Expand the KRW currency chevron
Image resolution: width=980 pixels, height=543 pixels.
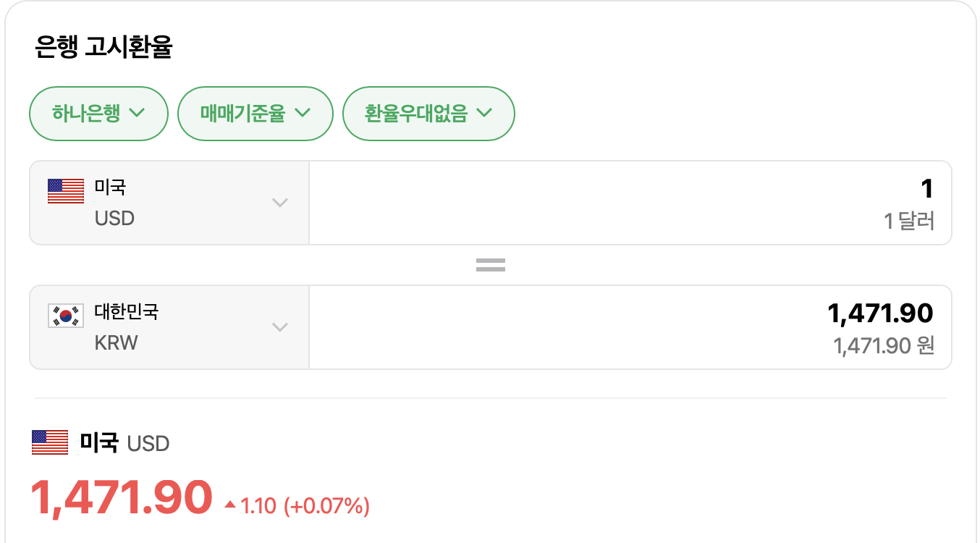tap(279, 327)
